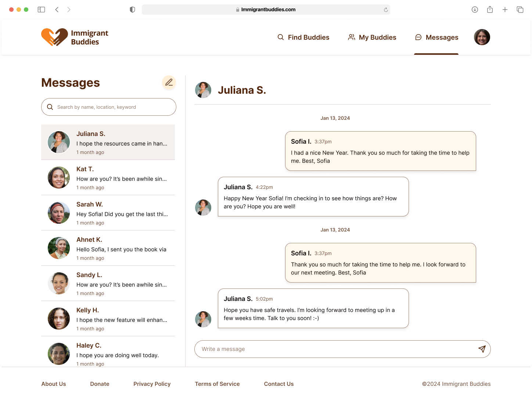Focus the Search by name, location, keyword field
The height and width of the screenshot is (402, 532).
pos(109,107)
